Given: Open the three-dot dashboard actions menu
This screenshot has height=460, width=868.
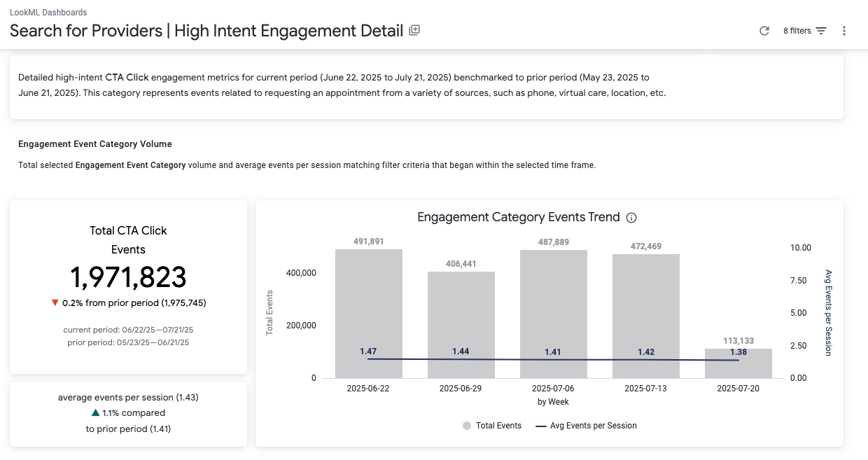Looking at the screenshot, I should tap(844, 31).
